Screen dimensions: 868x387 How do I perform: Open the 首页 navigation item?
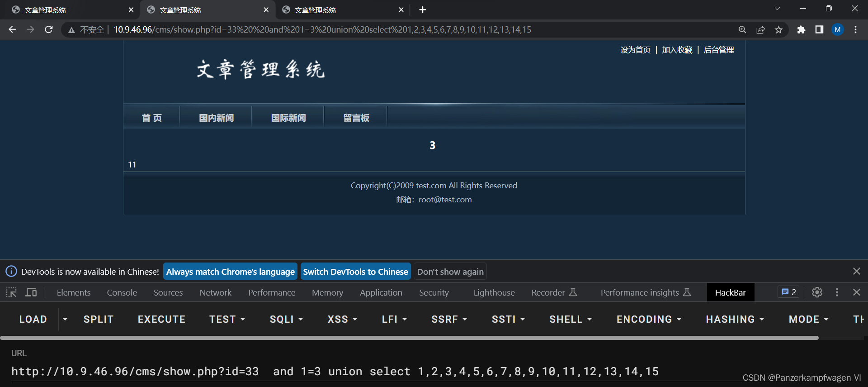151,118
